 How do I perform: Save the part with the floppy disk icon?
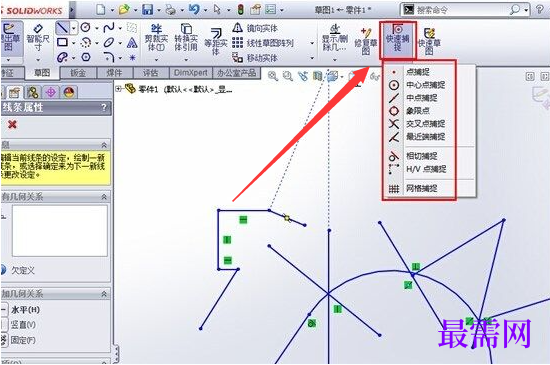point(147,9)
